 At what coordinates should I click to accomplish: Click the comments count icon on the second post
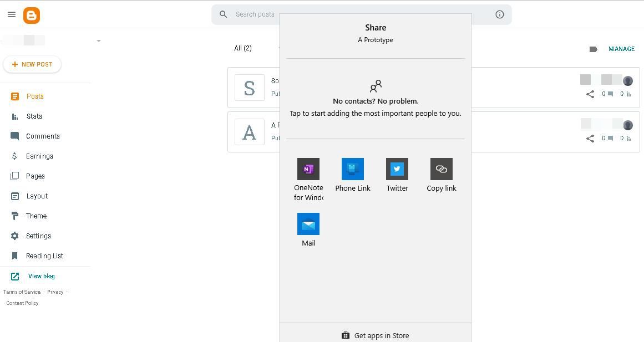click(610, 139)
